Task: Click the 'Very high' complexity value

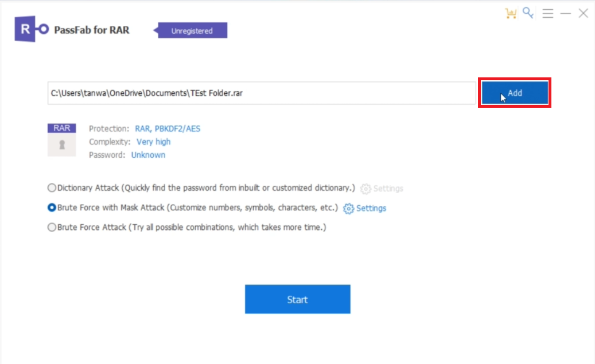Action: pyautogui.click(x=153, y=142)
